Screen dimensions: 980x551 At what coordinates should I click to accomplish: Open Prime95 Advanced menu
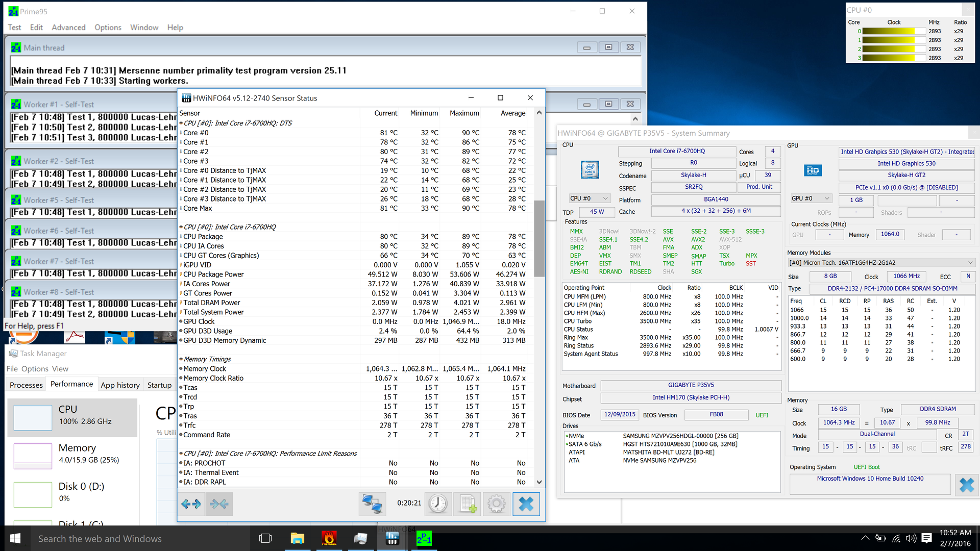[x=68, y=28]
